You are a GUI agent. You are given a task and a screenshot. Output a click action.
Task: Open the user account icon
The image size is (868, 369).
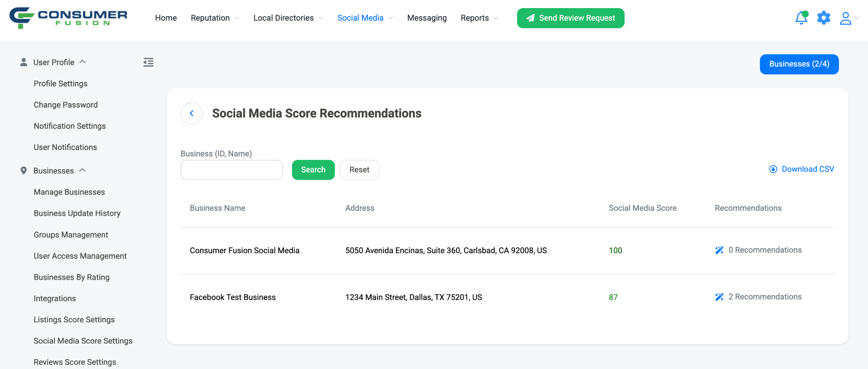(x=846, y=18)
